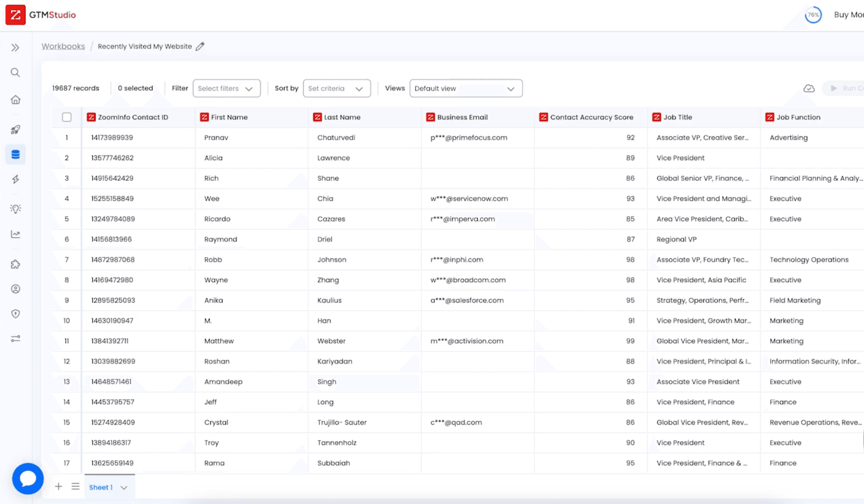
Task: Open the sheet list menu near the plus icon
Action: pos(75,486)
